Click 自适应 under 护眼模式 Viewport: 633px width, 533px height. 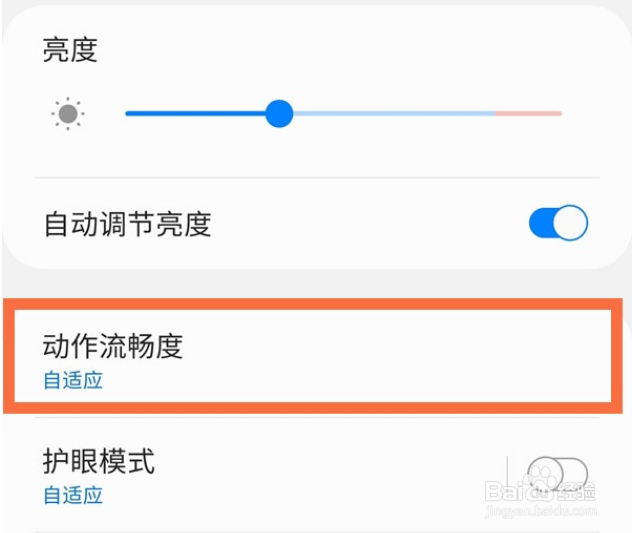73,495
